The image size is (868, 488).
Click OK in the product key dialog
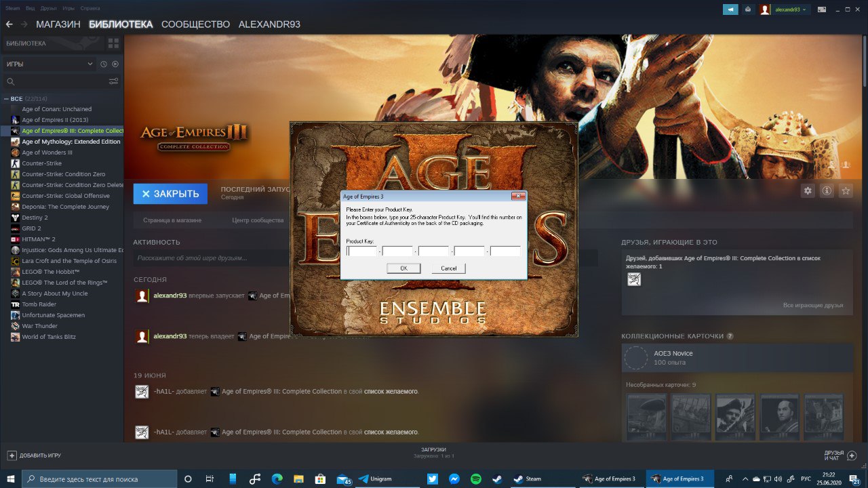tap(403, 268)
